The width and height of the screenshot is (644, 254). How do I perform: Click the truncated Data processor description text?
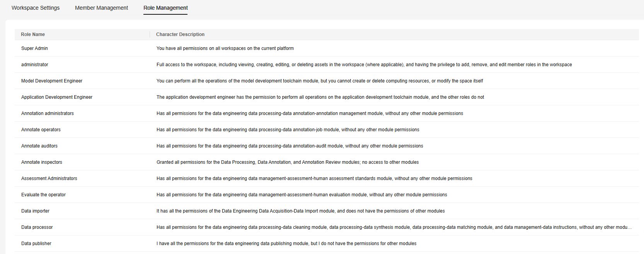[394, 227]
